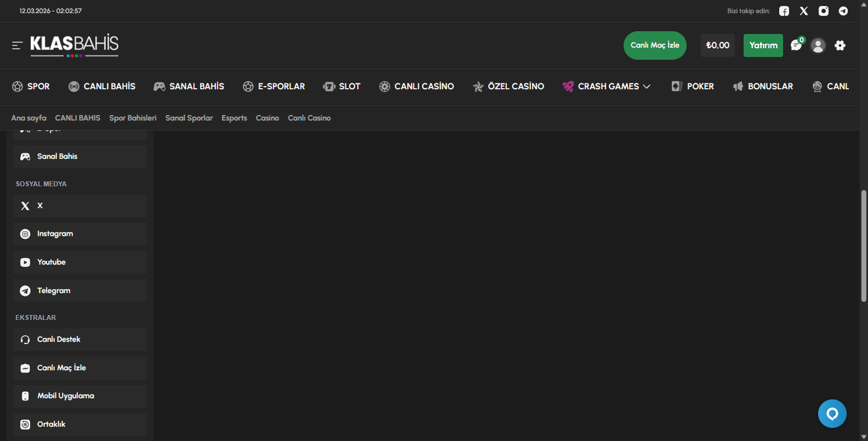This screenshot has width=868, height=441.
Task: Open the user profile avatar
Action: pyautogui.click(x=818, y=45)
